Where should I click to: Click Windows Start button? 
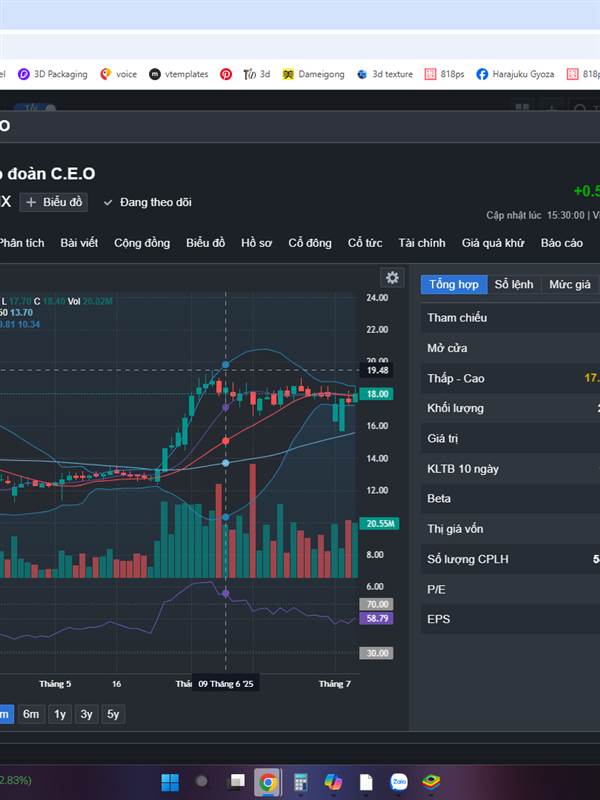tap(170, 782)
